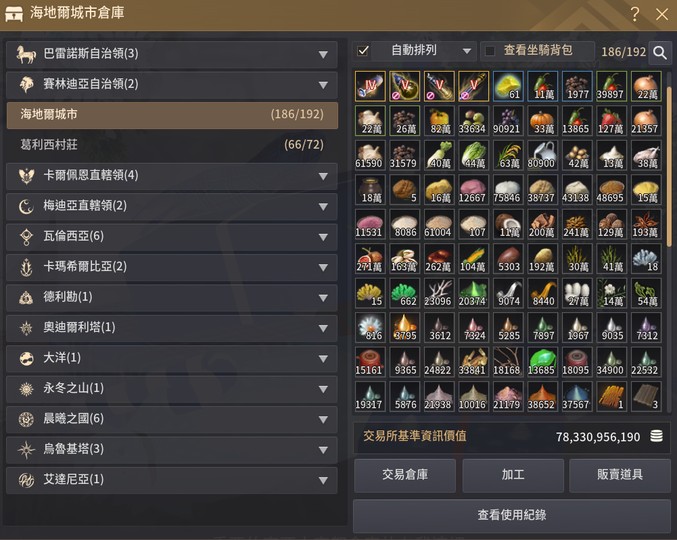Select the white flower item labeled 816
Image resolution: width=677 pixels, height=540 pixels.
point(370,328)
